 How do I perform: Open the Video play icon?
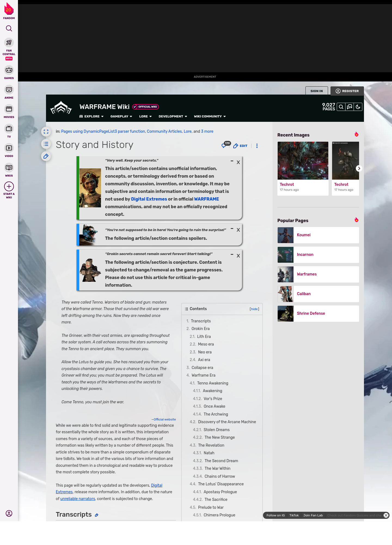click(x=9, y=148)
